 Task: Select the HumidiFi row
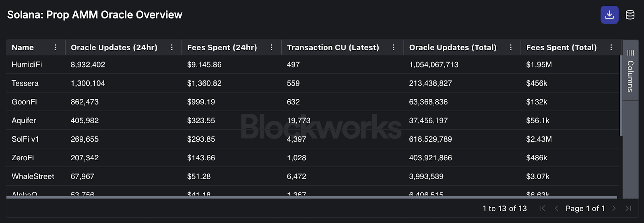click(27, 65)
